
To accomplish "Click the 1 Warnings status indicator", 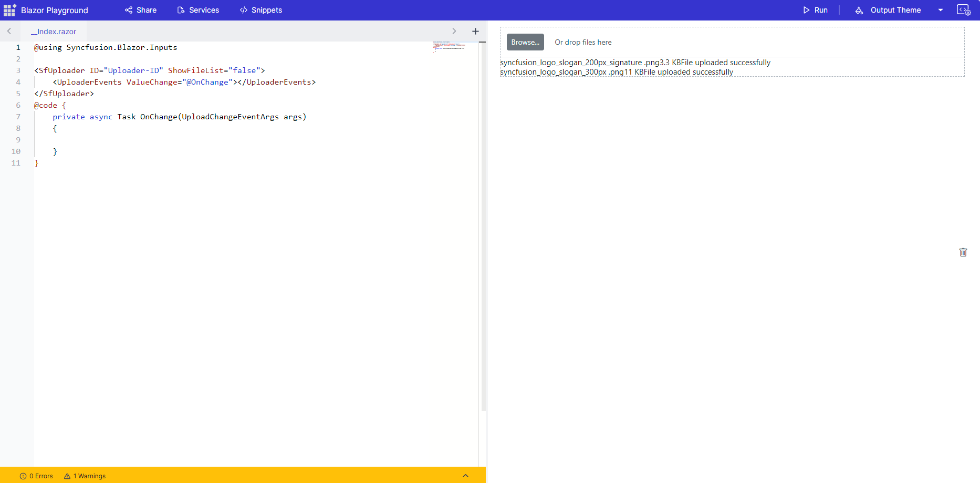I will pyautogui.click(x=85, y=476).
